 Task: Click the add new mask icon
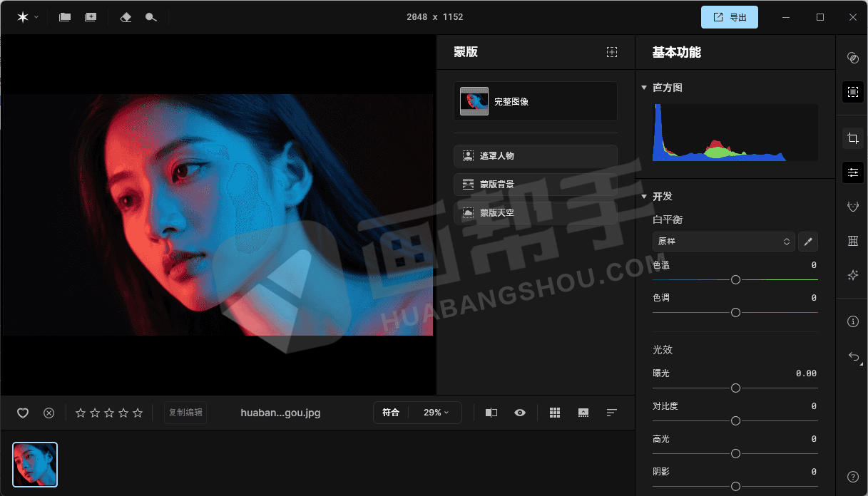click(x=611, y=52)
